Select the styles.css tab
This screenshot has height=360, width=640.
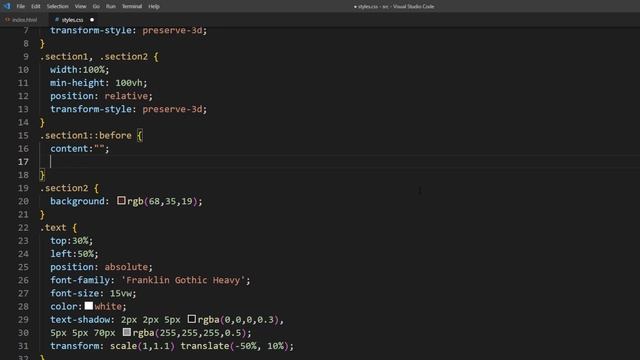[x=72, y=20]
